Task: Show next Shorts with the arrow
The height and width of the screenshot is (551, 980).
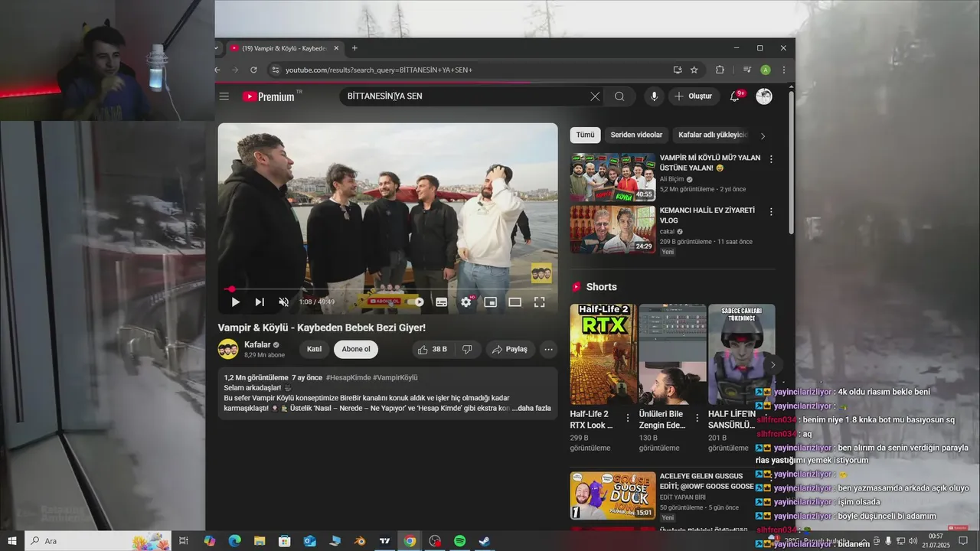Action: [773, 365]
